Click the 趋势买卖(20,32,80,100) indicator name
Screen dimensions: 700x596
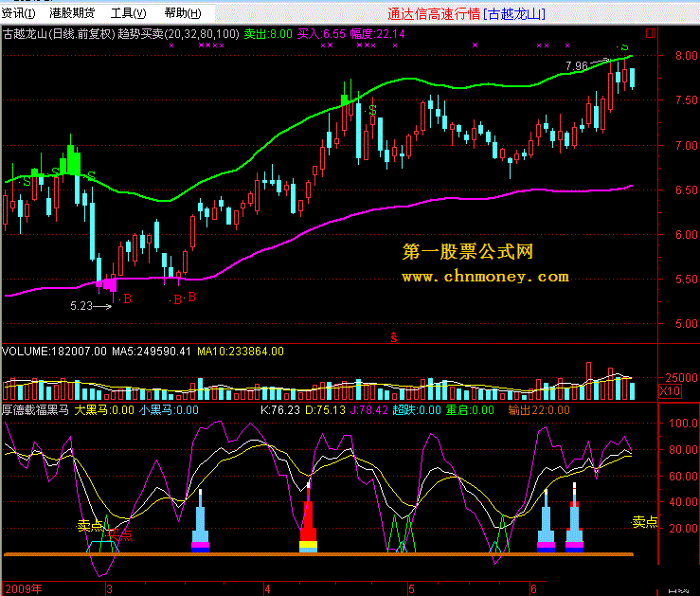click(179, 34)
